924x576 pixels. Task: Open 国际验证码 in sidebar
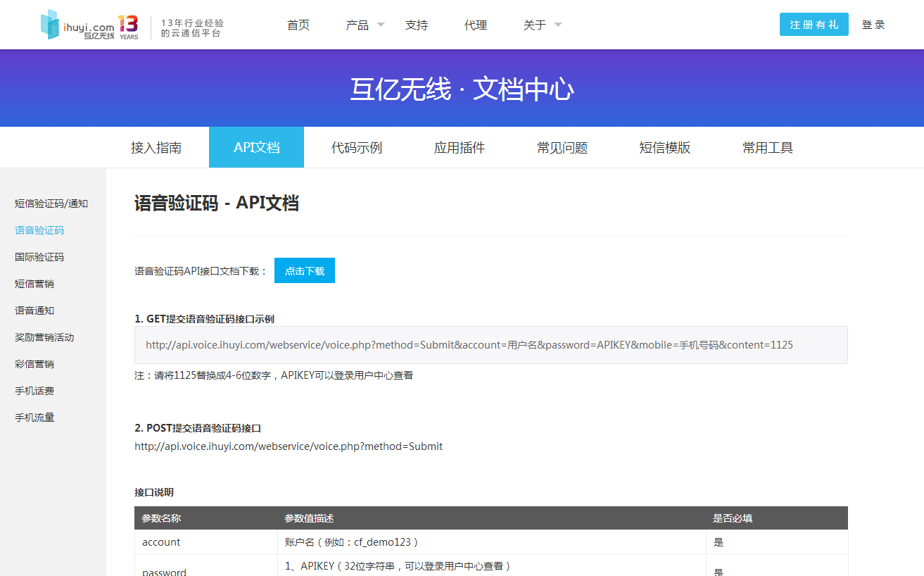(39, 257)
